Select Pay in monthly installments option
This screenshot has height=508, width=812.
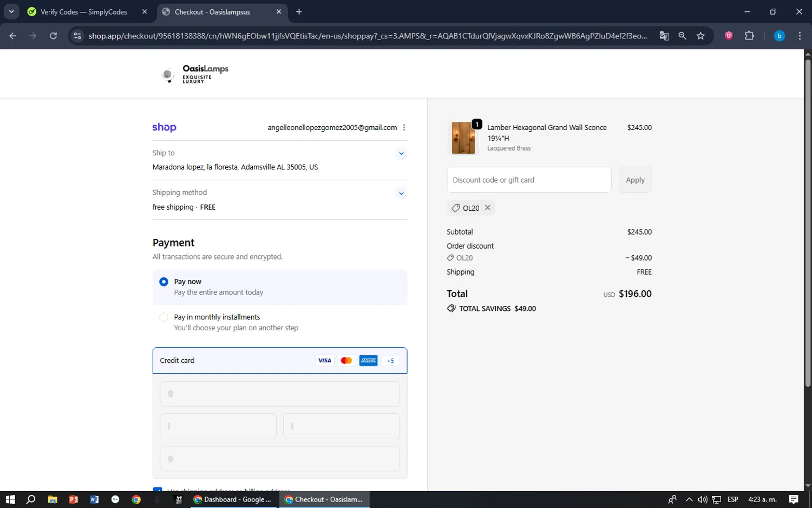point(163,317)
